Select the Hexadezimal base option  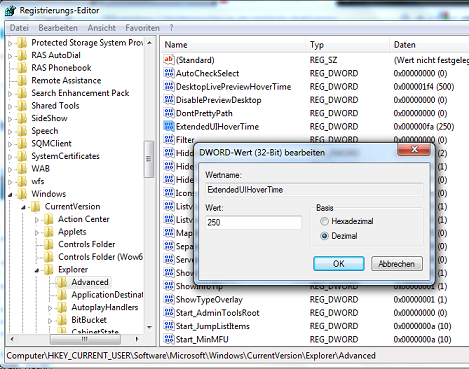(x=324, y=221)
